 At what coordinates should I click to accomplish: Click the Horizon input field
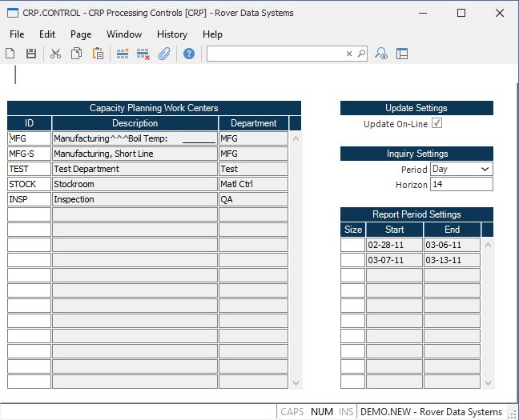(461, 185)
